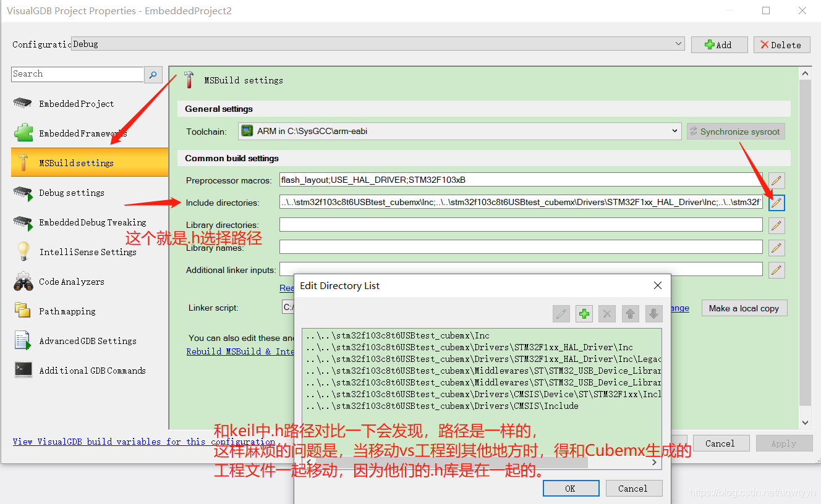The image size is (821, 504).
Task: Click the Synchronize sysroot button
Action: (736, 132)
